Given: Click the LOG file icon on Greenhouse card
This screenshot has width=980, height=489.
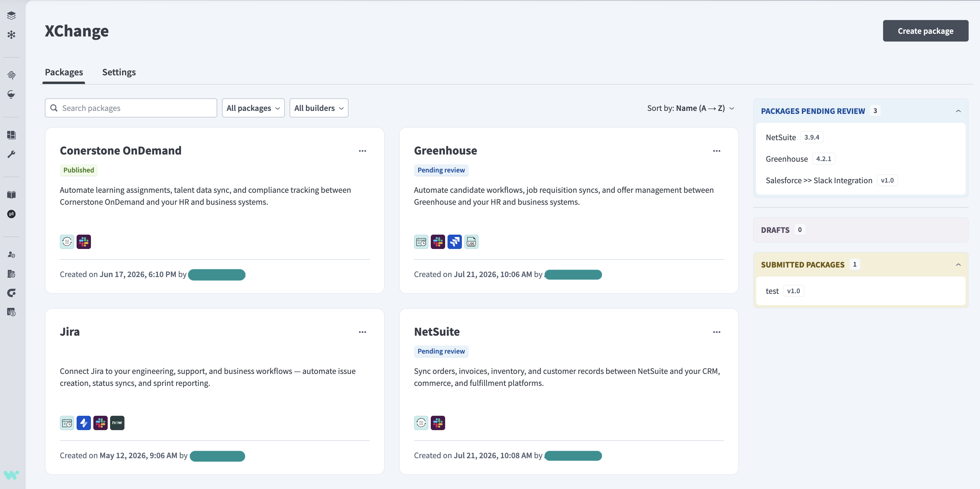Looking at the screenshot, I should [471, 242].
